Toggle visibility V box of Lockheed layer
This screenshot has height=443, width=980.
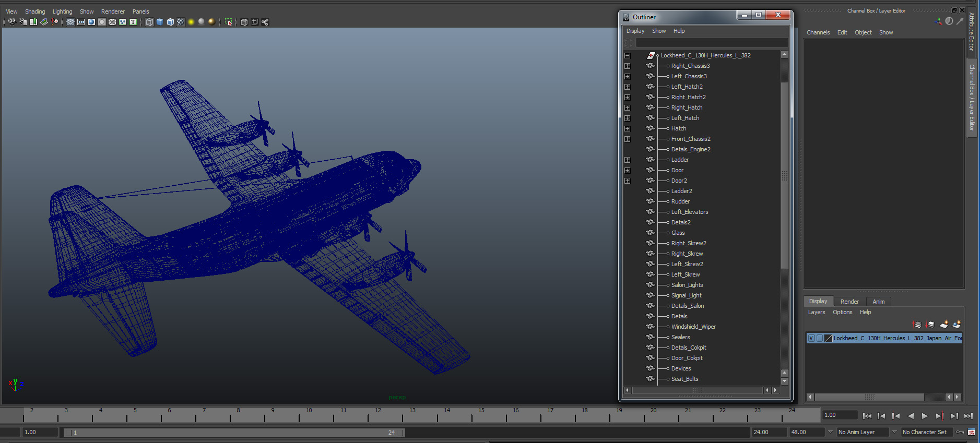click(x=811, y=338)
